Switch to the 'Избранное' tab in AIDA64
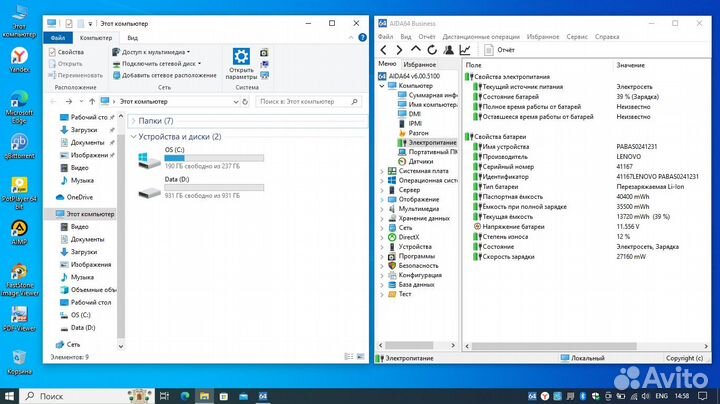 (x=419, y=64)
